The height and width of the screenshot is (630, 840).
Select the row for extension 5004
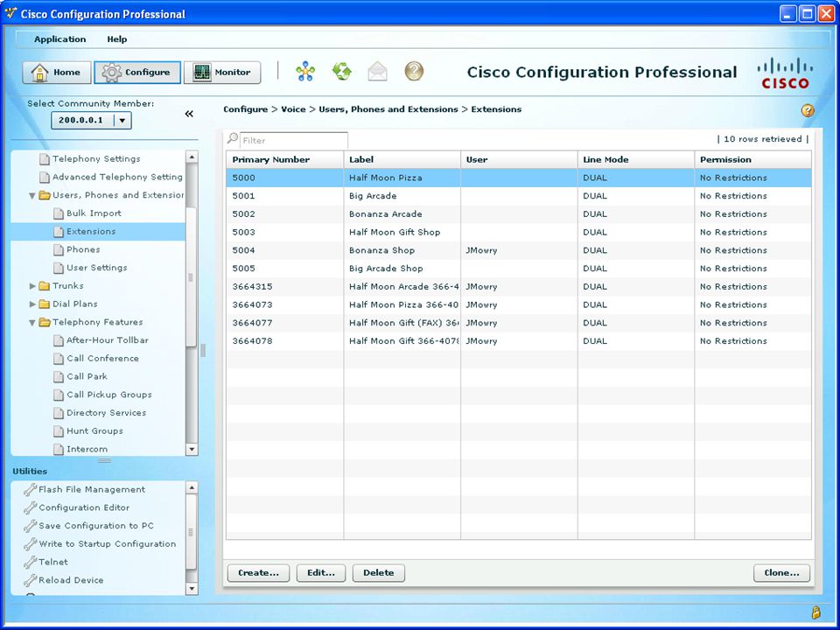click(x=519, y=250)
